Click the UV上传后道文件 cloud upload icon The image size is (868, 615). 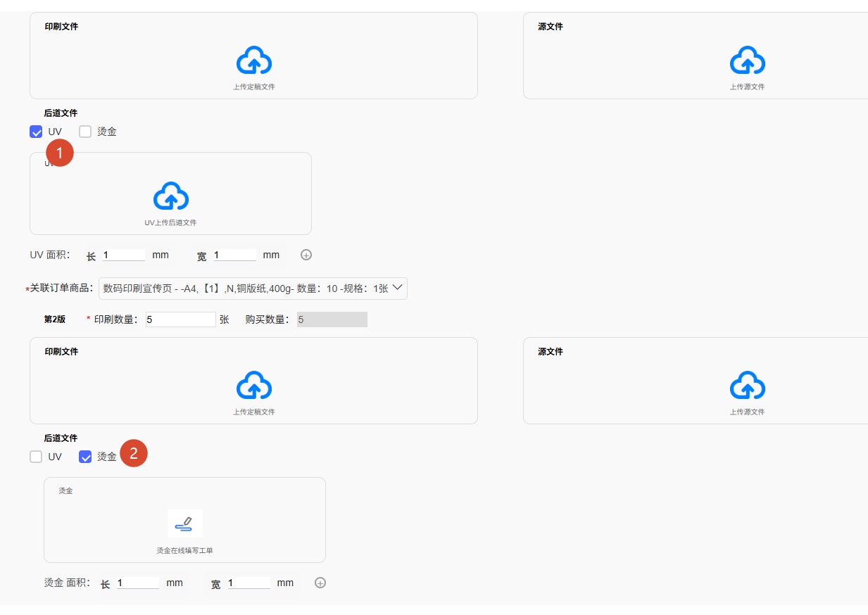tap(171, 196)
